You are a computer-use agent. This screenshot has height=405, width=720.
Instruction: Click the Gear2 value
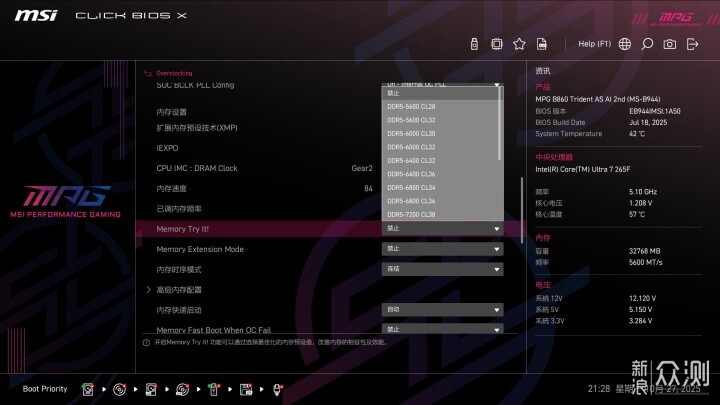coord(362,168)
